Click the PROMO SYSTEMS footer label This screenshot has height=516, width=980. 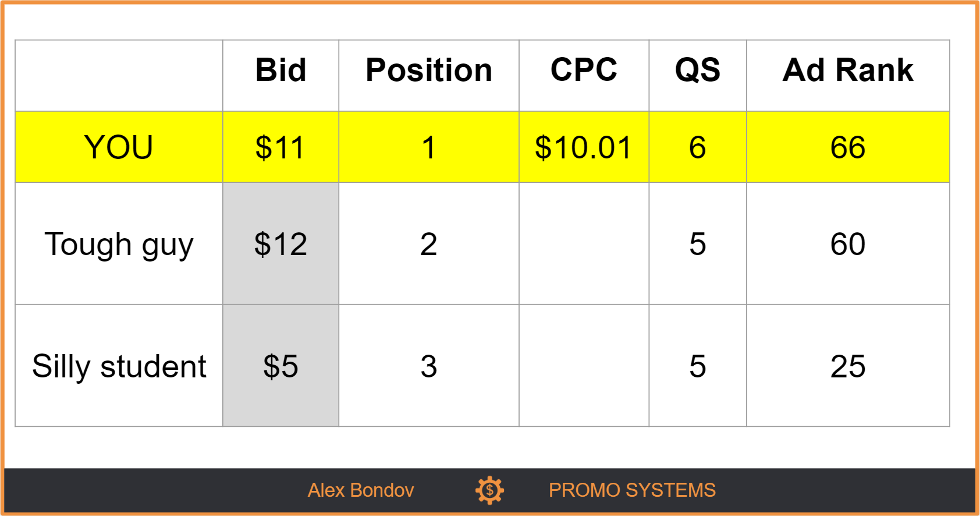click(x=632, y=490)
